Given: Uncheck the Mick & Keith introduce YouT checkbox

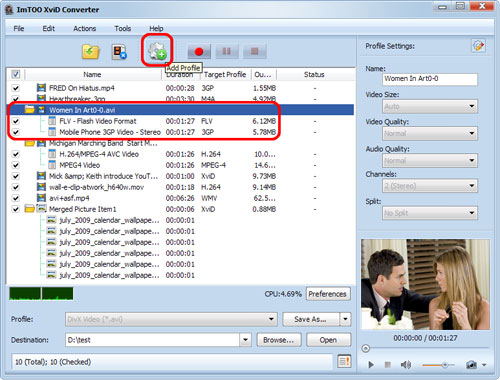Looking at the screenshot, I should click(16, 176).
